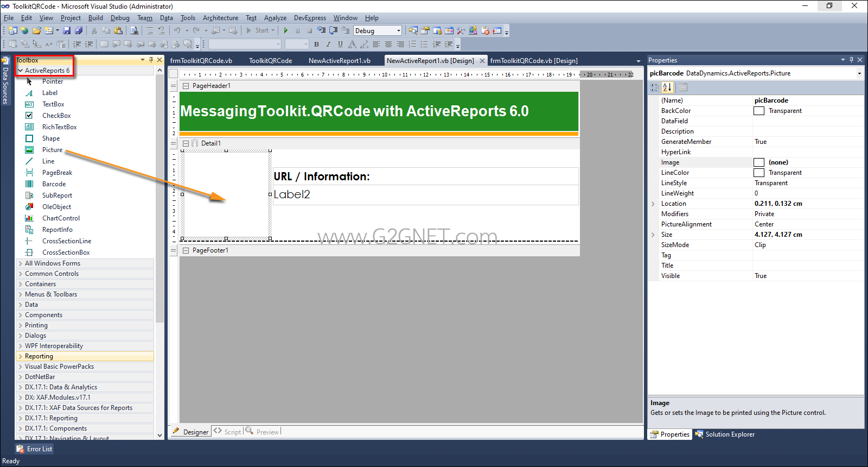Apply Underline formatting from toolbar
This screenshot has height=467, width=868.
tap(340, 44)
